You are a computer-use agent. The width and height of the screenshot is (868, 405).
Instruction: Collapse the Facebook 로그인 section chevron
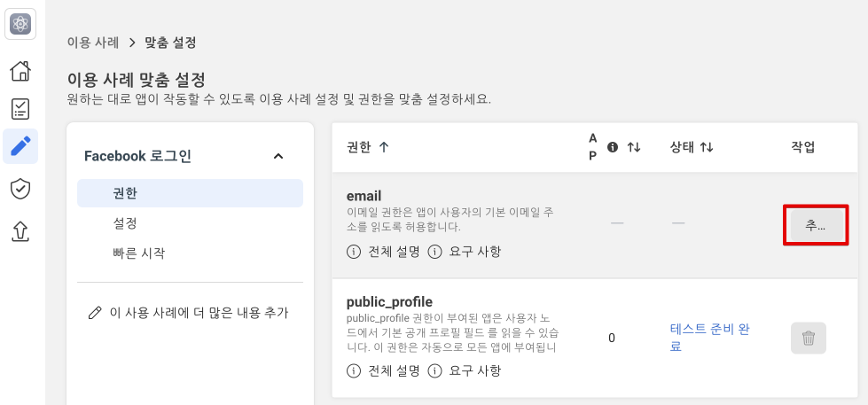278,156
